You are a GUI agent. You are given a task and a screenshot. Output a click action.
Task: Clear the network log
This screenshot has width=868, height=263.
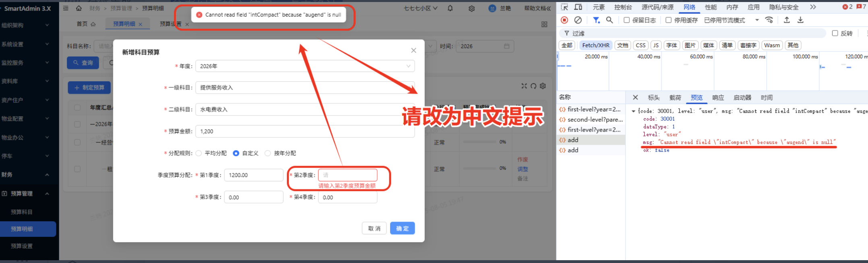tap(578, 20)
